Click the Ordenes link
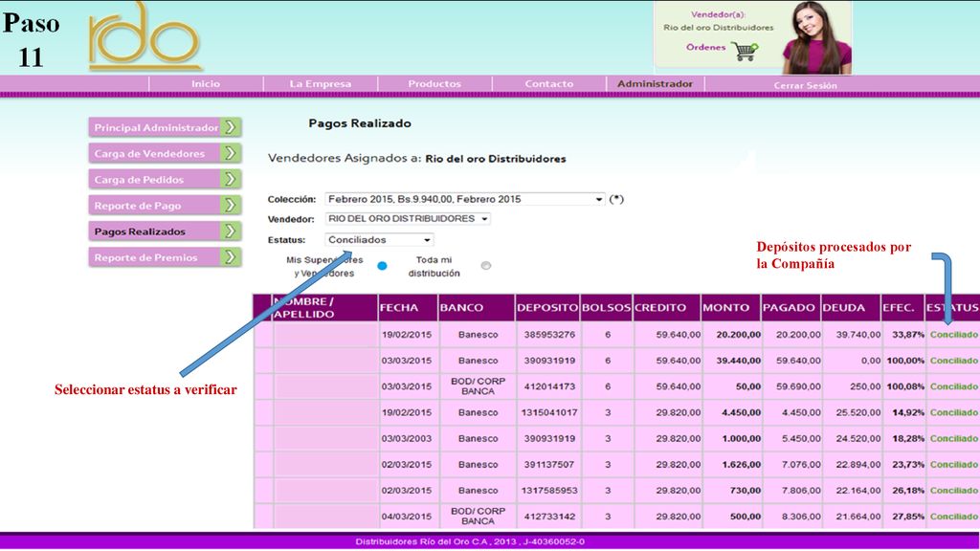 point(705,48)
